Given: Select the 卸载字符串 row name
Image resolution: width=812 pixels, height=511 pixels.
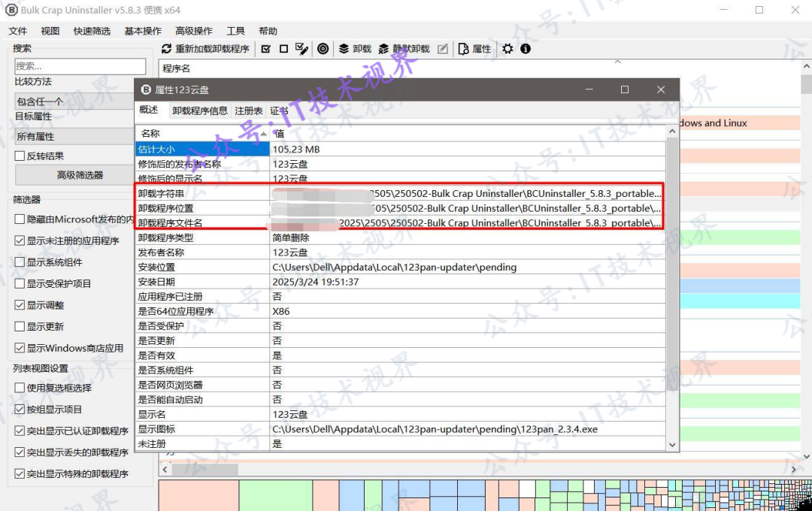Looking at the screenshot, I should (161, 194).
